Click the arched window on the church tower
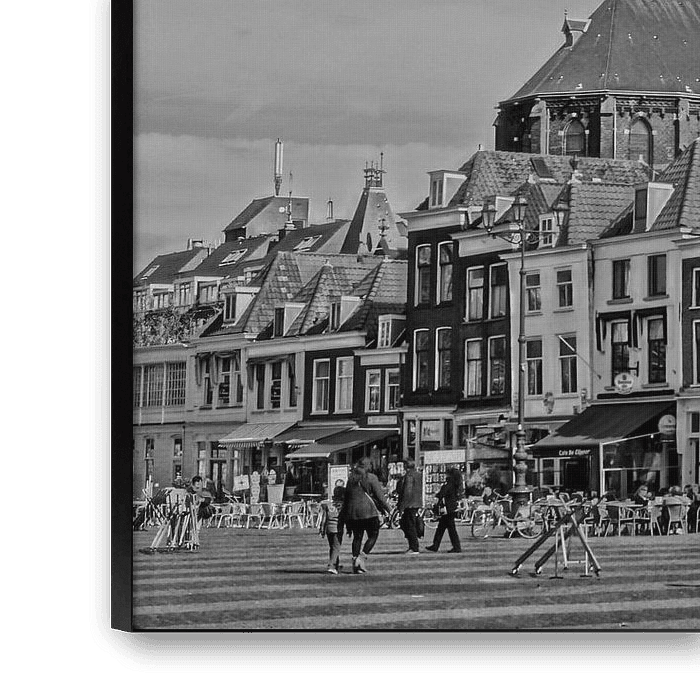 [640, 140]
